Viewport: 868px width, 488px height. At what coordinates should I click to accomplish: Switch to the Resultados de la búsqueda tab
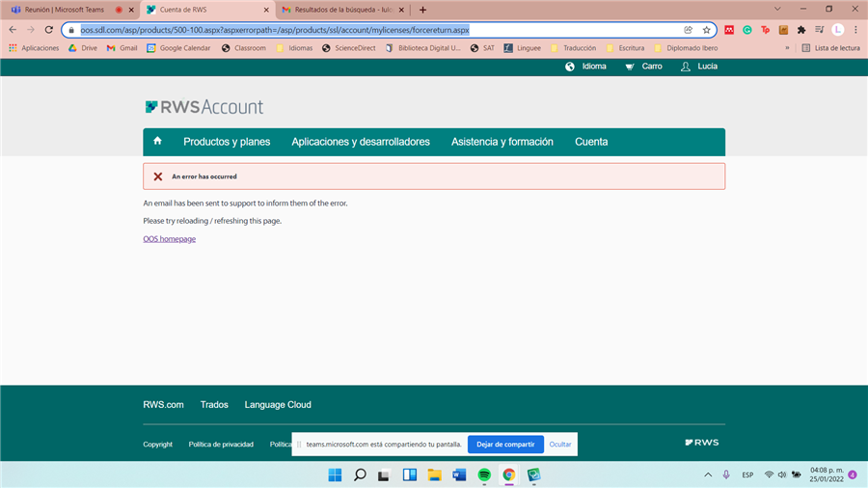tap(339, 10)
